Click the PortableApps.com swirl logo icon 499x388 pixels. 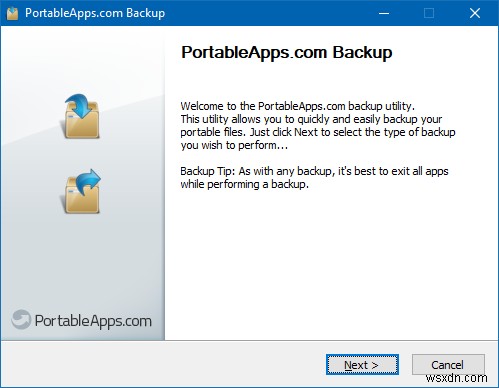coord(21,319)
